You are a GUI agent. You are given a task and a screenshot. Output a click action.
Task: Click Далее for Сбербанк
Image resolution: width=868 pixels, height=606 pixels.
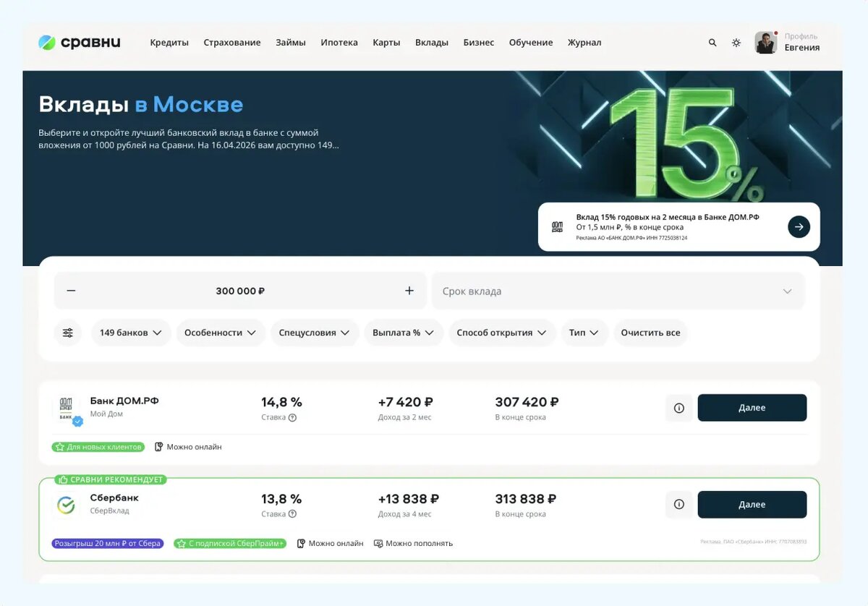[x=752, y=505]
